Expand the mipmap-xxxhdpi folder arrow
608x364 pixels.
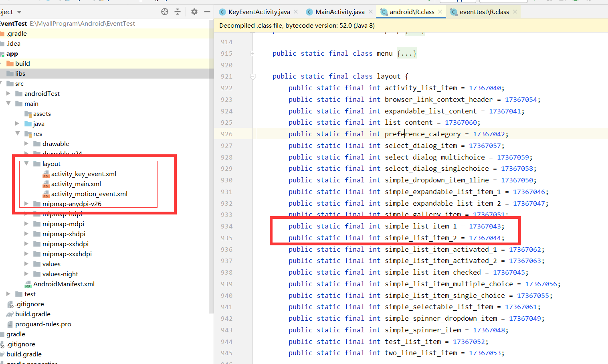26,254
